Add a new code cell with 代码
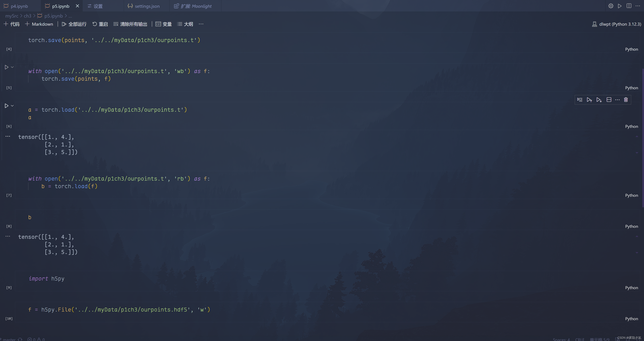644x341 pixels. pyautogui.click(x=12, y=24)
